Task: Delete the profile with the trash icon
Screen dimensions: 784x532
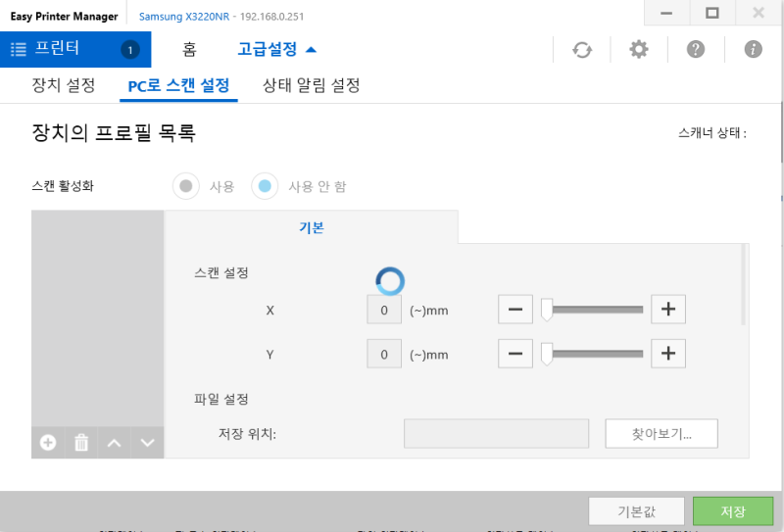Action: coord(81,443)
